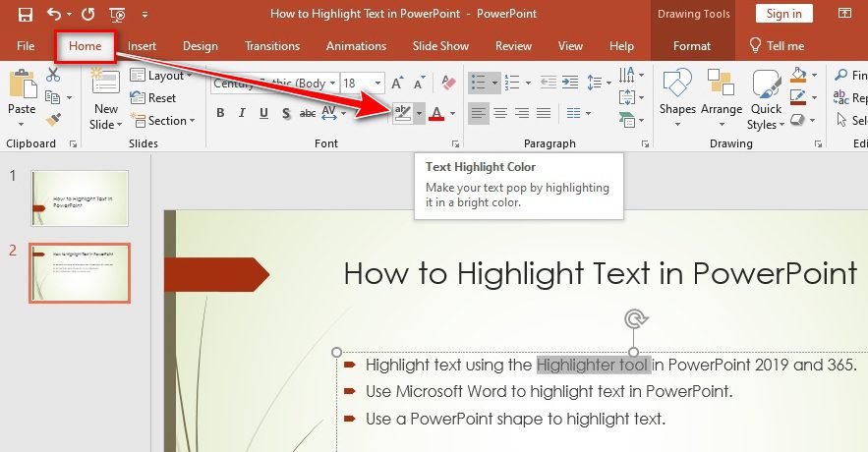Click Decrease Font Size icon
Screen dimensions: 868x452
click(420, 83)
